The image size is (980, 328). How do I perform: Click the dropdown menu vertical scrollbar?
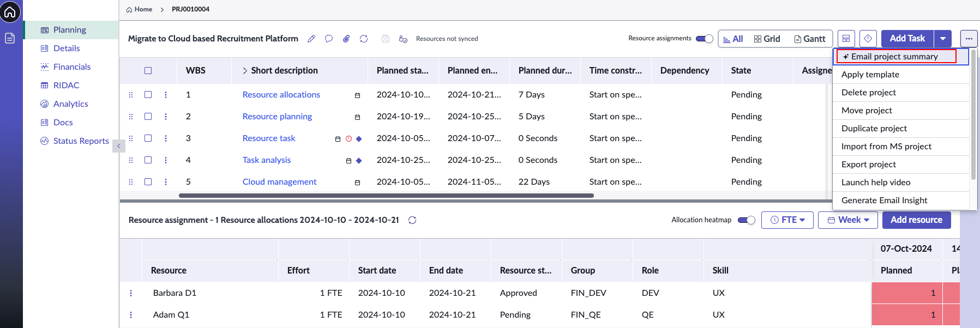pos(973,114)
